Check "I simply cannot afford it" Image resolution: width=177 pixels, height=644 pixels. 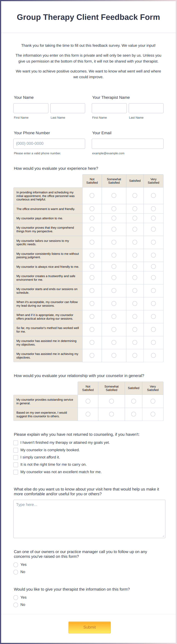pos(16,457)
